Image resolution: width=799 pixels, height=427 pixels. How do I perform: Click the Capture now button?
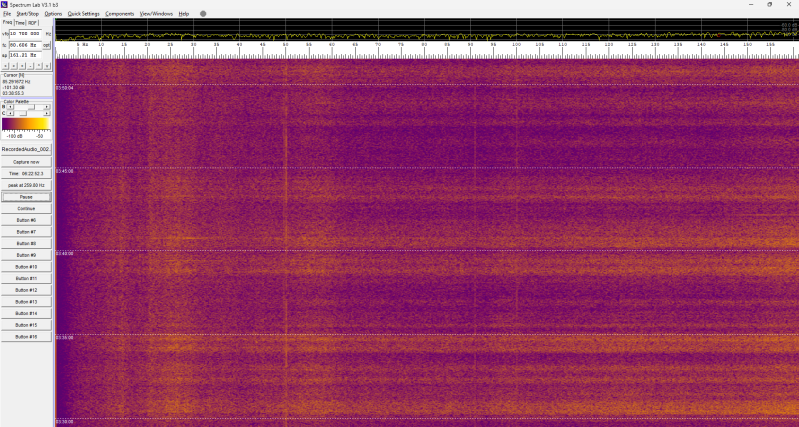[x=26, y=162]
